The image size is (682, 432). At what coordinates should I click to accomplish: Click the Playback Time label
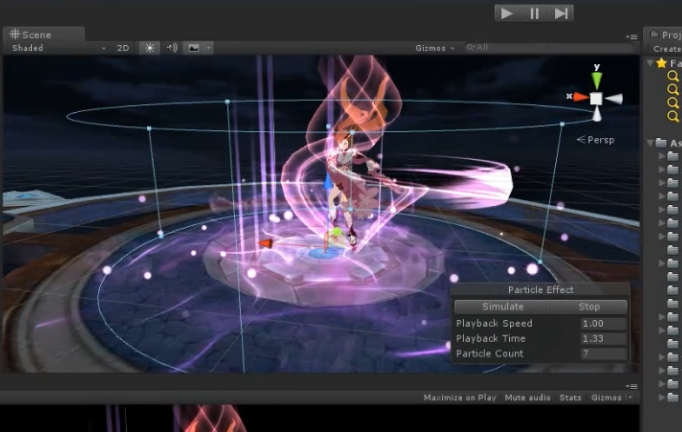[491, 338]
